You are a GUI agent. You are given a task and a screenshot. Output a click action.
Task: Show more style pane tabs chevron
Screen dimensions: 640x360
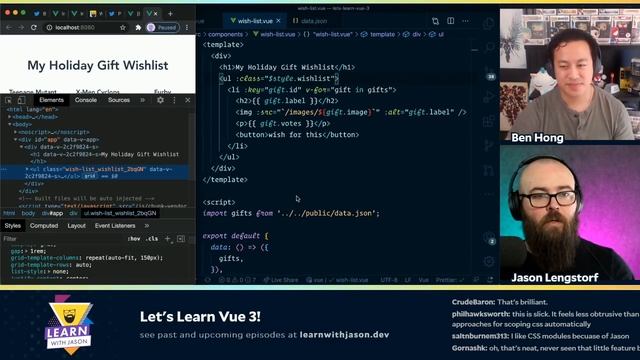[147, 226]
